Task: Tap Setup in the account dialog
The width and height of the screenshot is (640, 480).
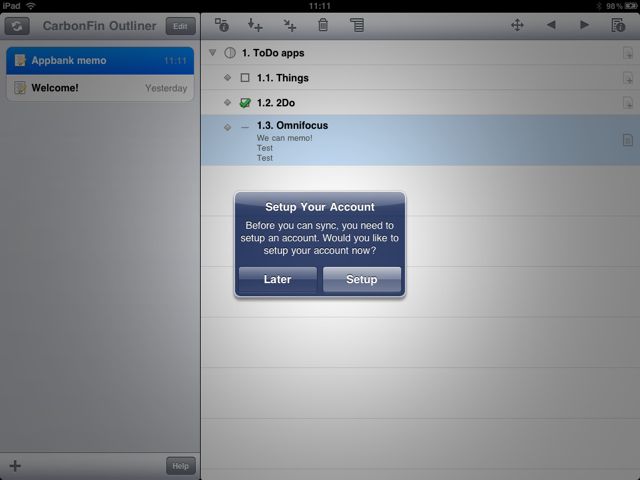Action: pyautogui.click(x=362, y=279)
